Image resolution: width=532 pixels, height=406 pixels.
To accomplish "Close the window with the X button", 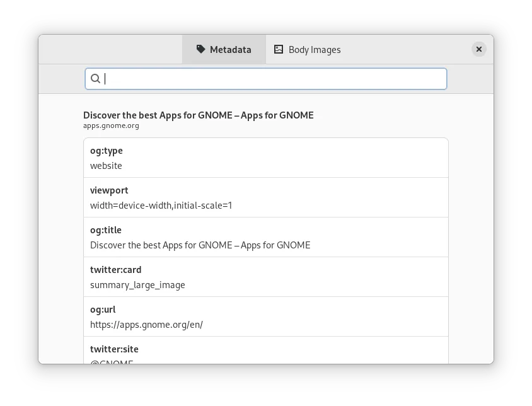I will [479, 49].
